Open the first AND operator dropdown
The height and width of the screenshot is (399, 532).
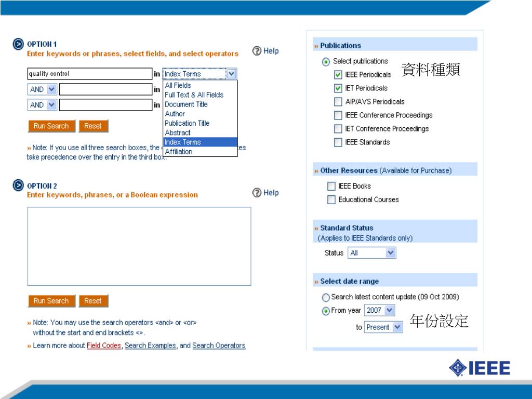point(51,89)
